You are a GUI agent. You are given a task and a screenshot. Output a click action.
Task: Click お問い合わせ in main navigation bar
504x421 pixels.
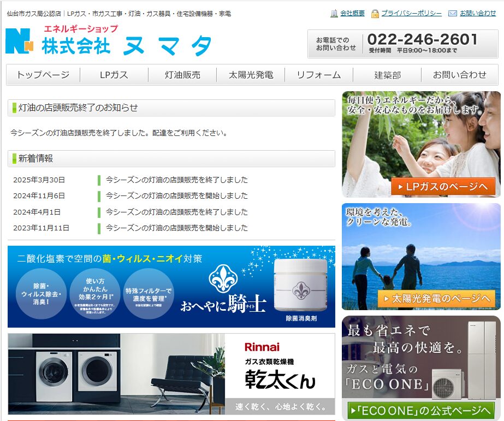(x=459, y=75)
